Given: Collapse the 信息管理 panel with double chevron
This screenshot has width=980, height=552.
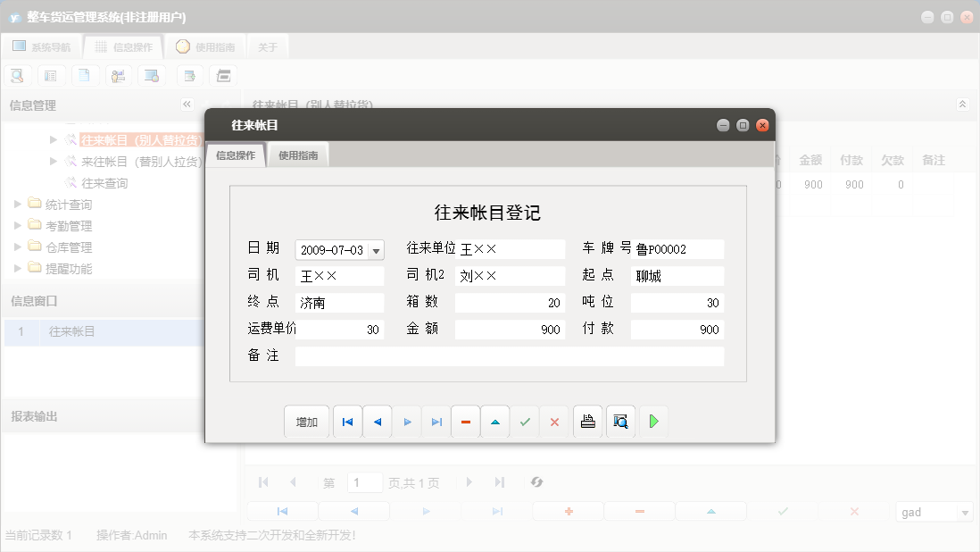Looking at the screenshot, I should pyautogui.click(x=187, y=105).
